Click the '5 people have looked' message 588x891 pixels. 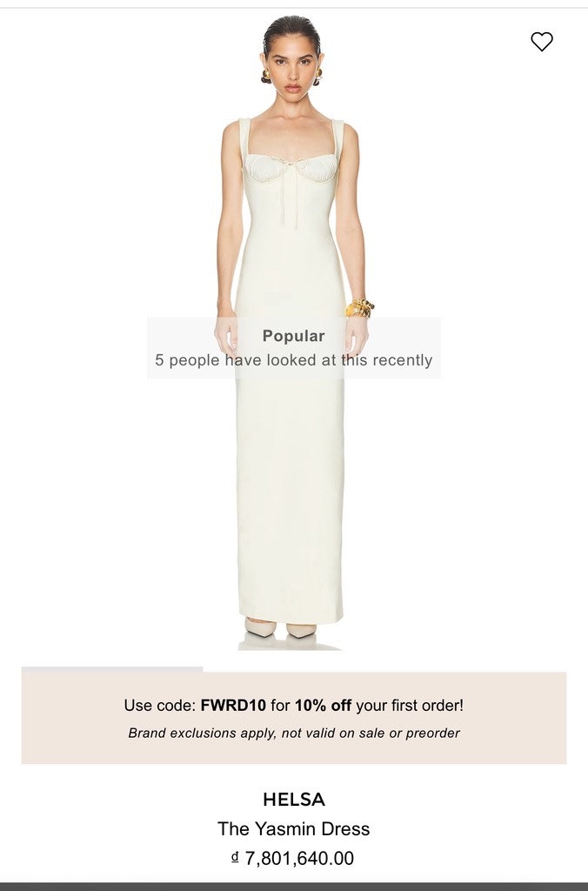(294, 360)
